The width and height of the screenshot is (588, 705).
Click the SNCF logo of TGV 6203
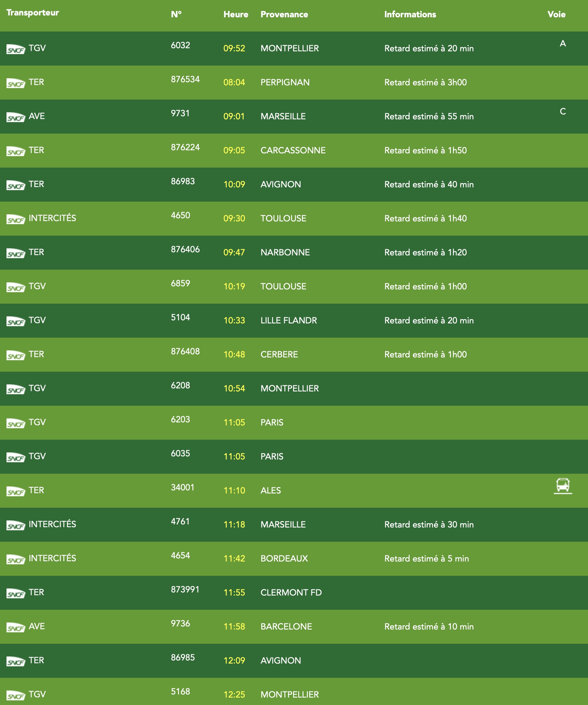click(x=16, y=423)
